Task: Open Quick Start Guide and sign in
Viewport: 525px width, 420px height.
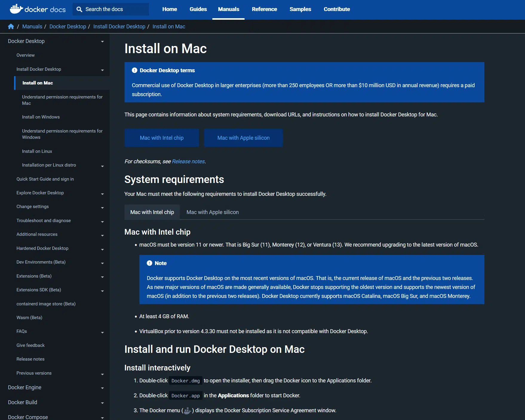Action: point(45,179)
